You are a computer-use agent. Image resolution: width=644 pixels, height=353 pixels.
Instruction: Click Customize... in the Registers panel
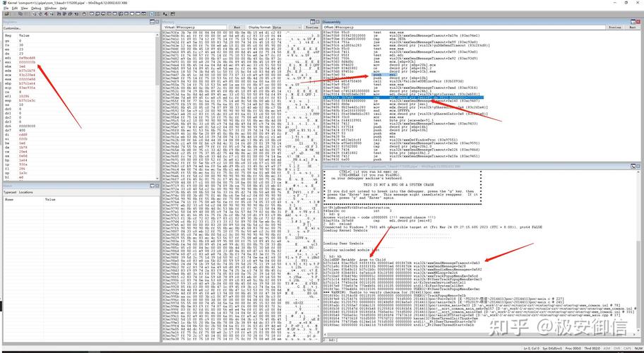[12, 28]
